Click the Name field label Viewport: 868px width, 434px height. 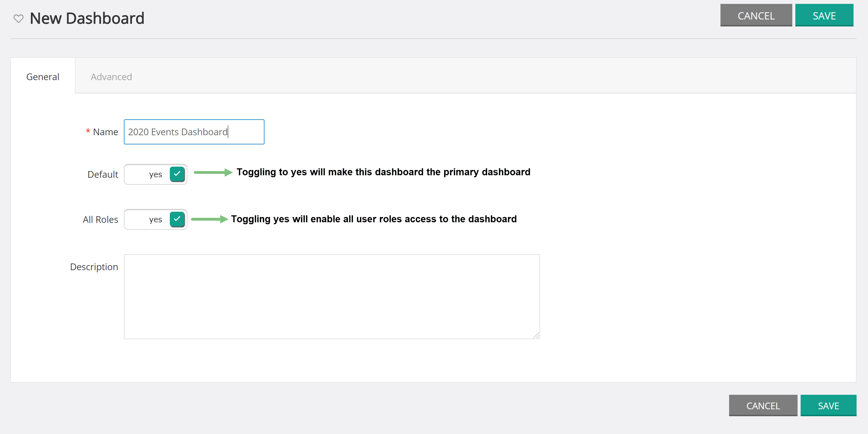(x=106, y=132)
